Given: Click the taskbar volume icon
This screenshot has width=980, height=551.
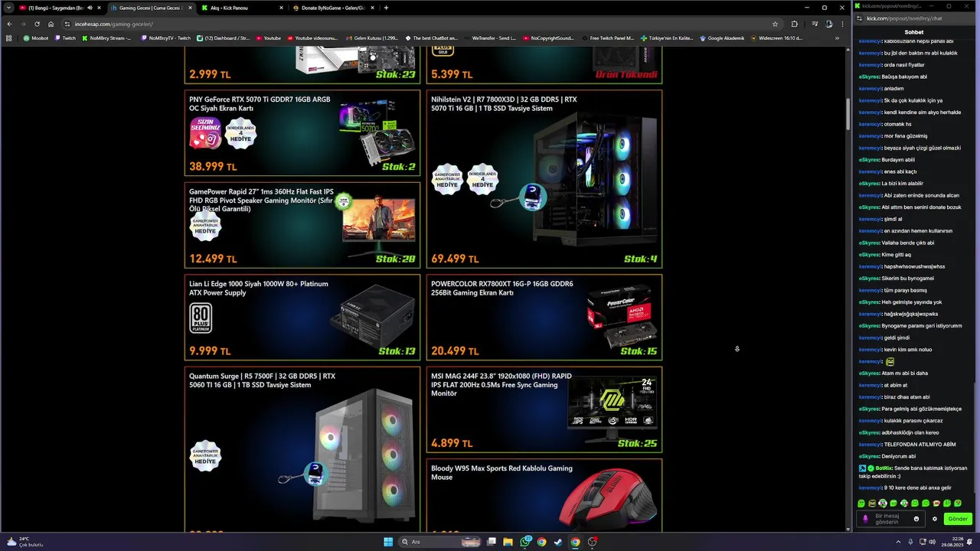Looking at the screenshot, I should pyautogui.click(x=932, y=542).
